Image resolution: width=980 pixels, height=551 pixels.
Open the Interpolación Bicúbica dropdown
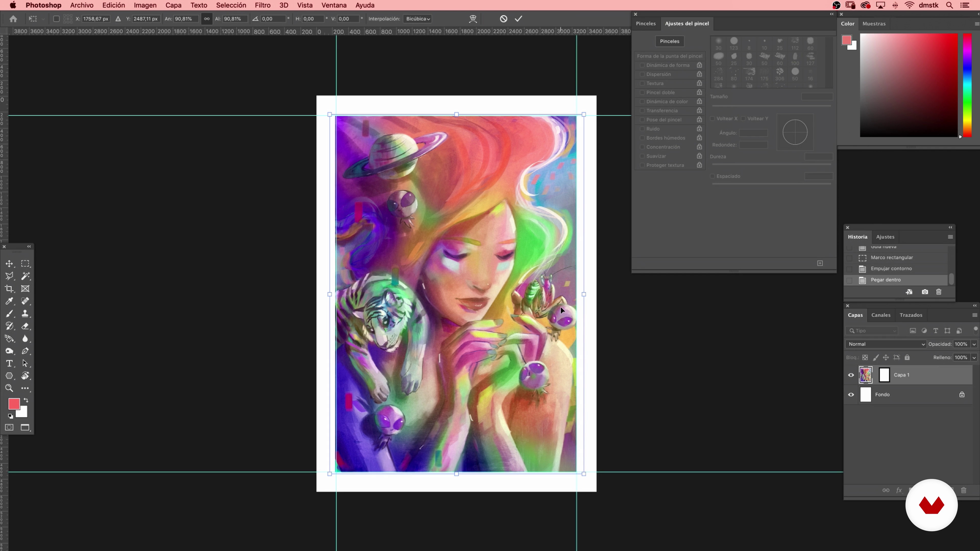(417, 19)
